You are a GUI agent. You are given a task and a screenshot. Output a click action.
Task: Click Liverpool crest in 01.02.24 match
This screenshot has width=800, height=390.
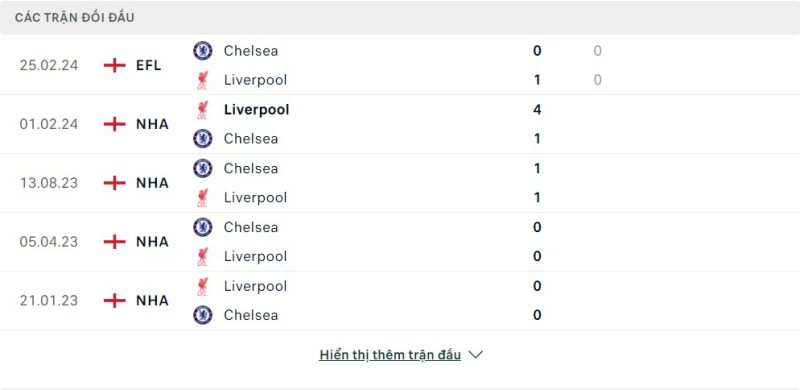(x=203, y=110)
